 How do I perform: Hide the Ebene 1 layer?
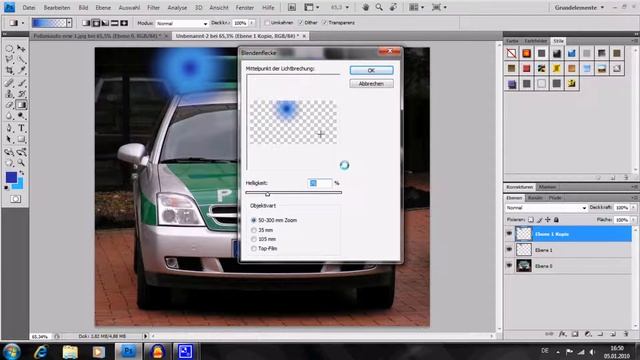509,249
